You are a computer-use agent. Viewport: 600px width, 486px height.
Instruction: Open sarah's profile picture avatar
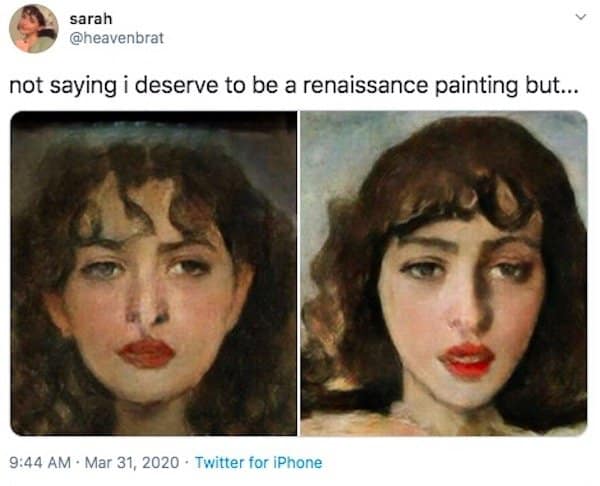(x=33, y=28)
